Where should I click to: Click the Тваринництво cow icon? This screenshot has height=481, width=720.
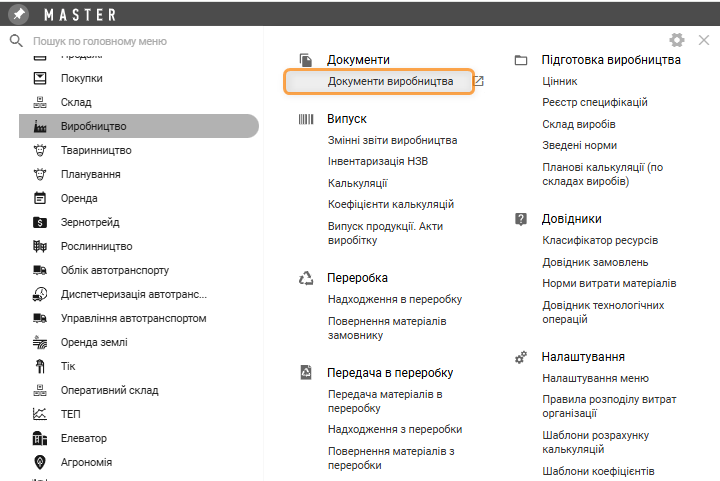pos(40,150)
